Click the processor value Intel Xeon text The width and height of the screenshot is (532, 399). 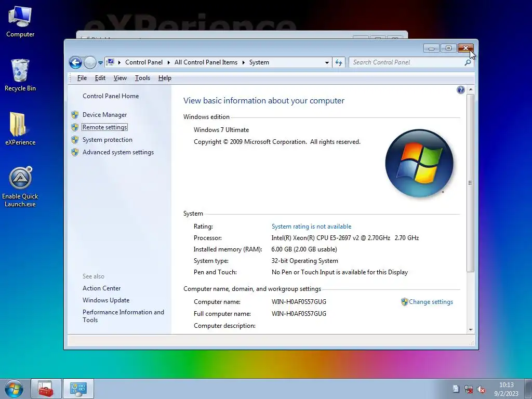(345, 238)
